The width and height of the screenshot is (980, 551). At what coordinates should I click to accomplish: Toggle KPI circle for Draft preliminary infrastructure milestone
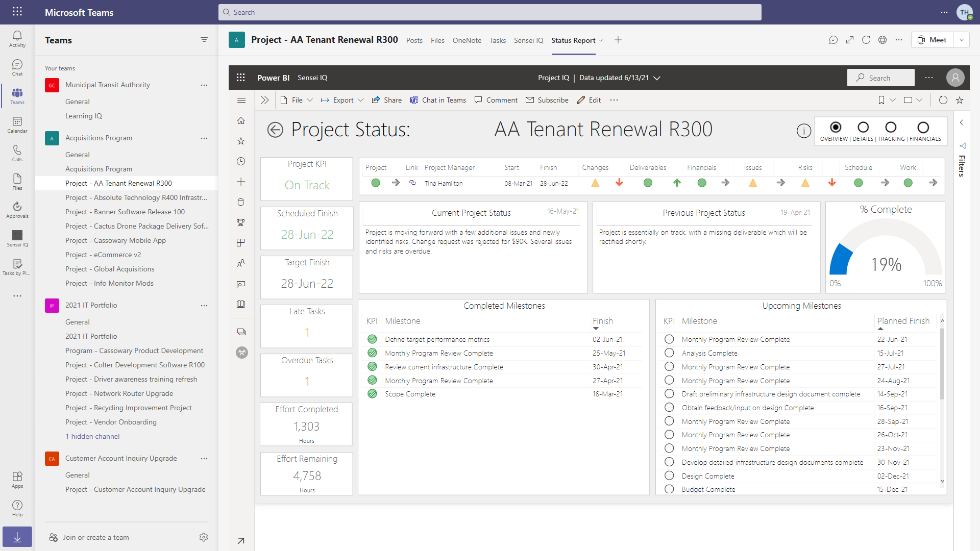669,394
